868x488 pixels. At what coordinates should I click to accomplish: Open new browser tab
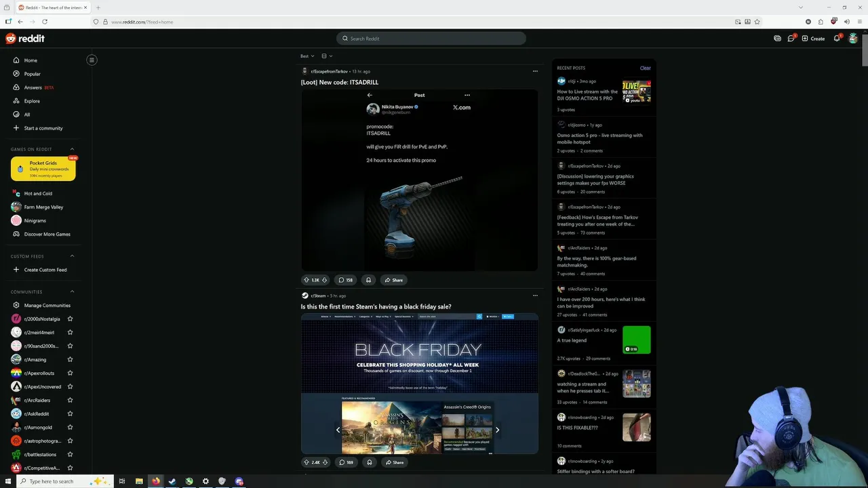(x=98, y=7)
